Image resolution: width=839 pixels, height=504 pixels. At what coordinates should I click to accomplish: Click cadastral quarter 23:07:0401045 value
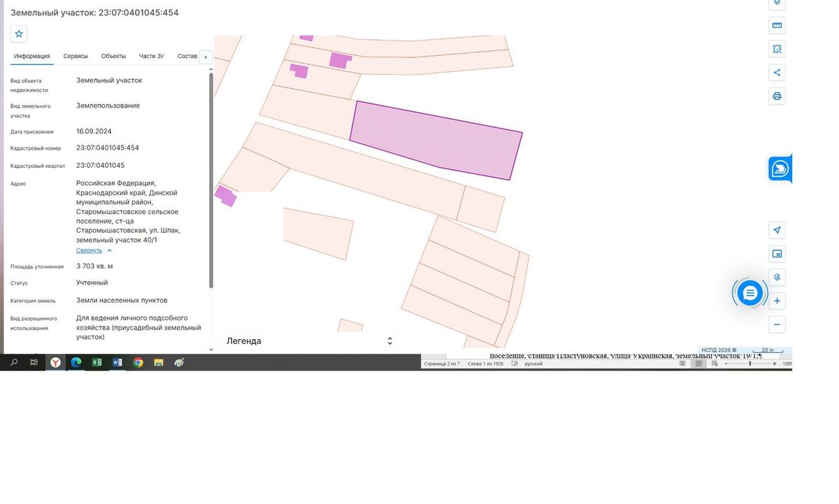[x=100, y=166]
